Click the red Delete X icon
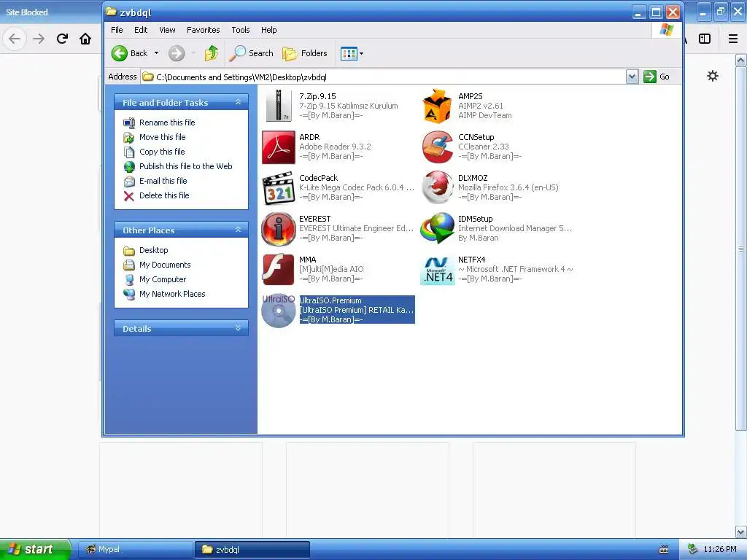 (129, 195)
